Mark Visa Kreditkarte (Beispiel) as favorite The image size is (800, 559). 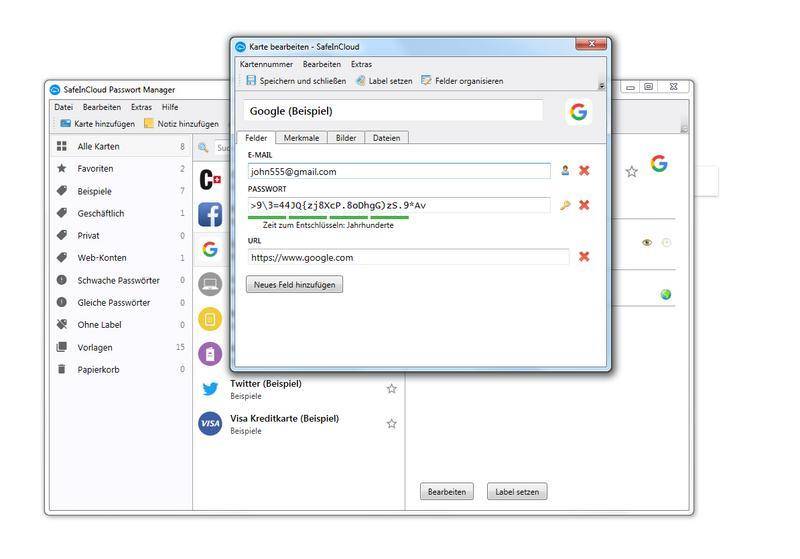coord(391,424)
